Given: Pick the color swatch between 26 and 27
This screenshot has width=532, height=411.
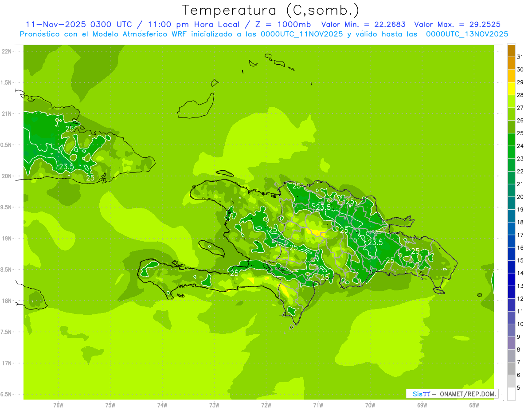Looking at the screenshot, I should pos(511,114).
